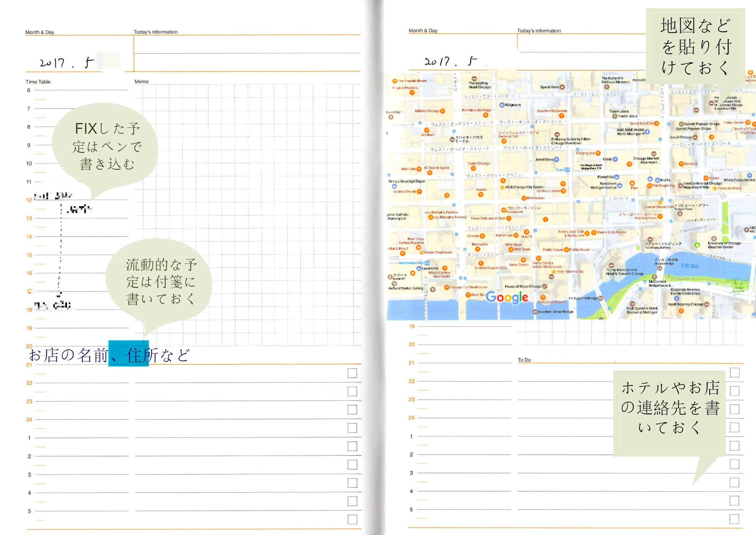This screenshot has width=756, height=535.
Task: Click the blue sticky note highlight
Action: pos(128,353)
